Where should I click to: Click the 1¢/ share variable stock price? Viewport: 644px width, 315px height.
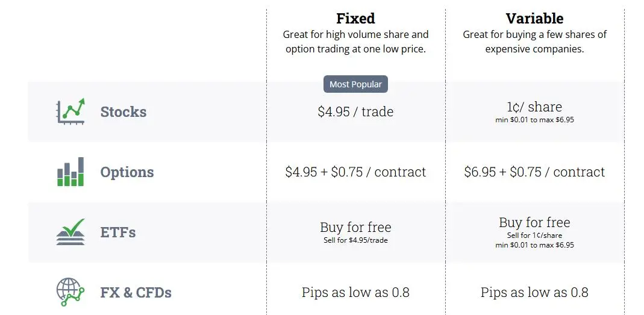click(534, 107)
